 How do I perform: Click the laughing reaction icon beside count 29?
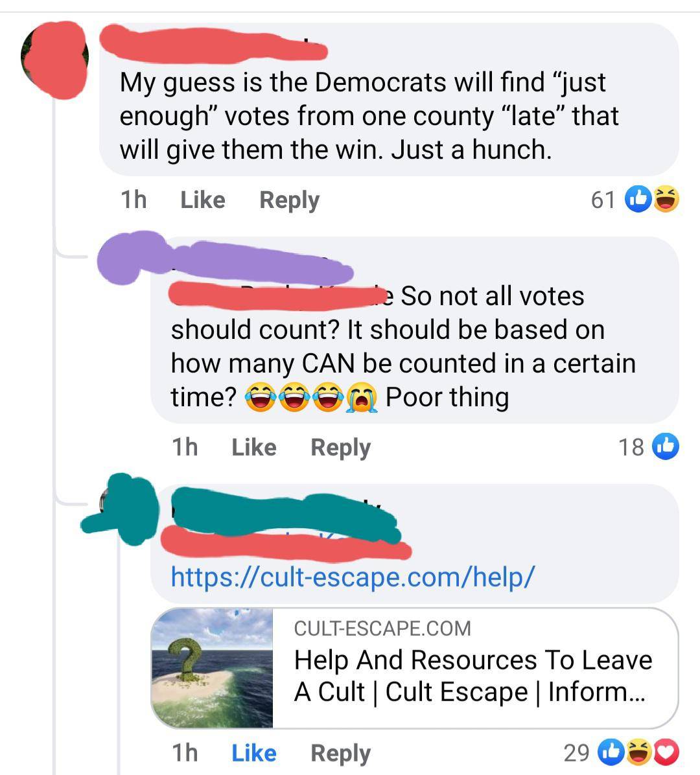(638, 752)
